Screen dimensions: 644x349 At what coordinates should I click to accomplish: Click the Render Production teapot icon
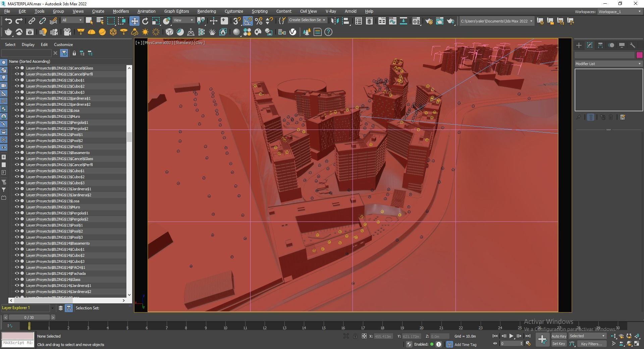(x=450, y=21)
